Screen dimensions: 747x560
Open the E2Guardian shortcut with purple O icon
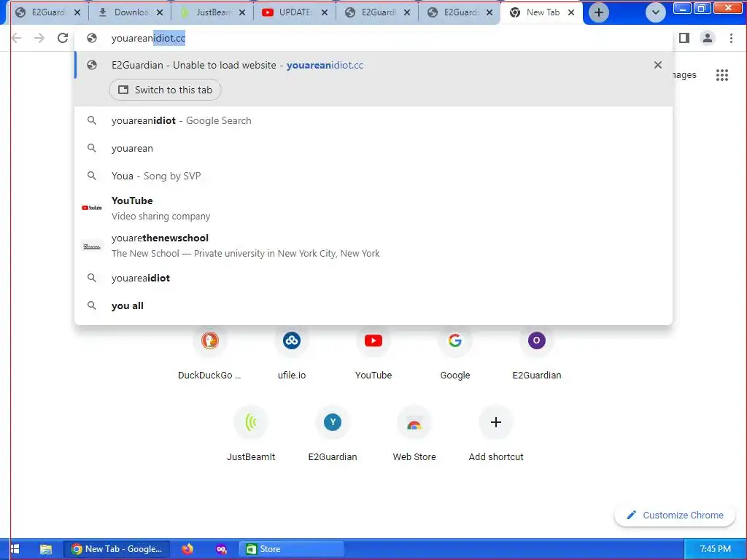click(x=537, y=352)
